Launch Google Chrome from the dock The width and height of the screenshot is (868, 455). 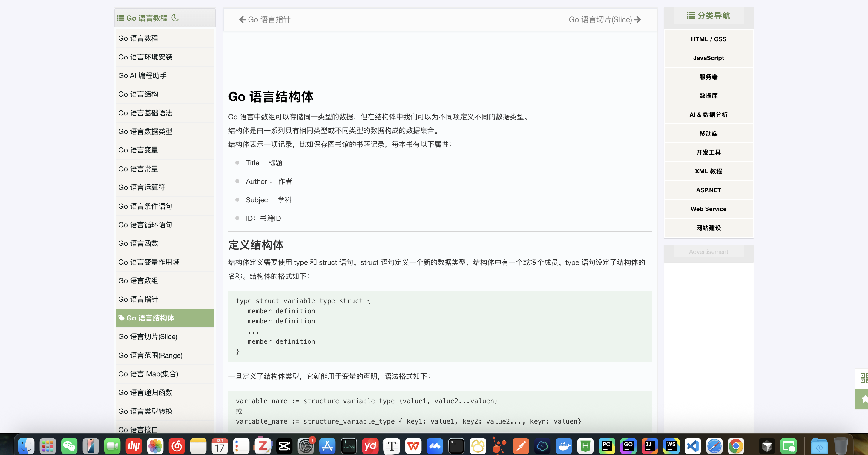[x=736, y=446]
